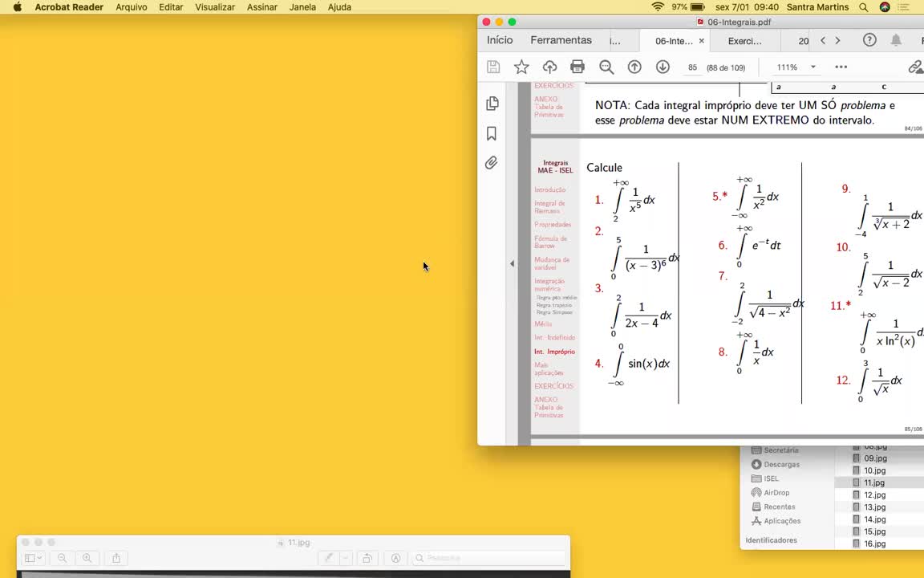Open Assinar menu

coord(262,7)
